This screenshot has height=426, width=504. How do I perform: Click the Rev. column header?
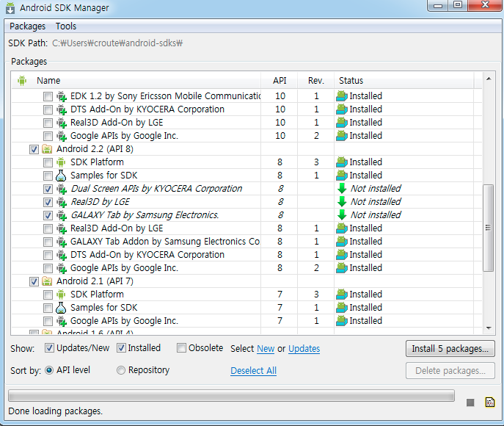(316, 81)
